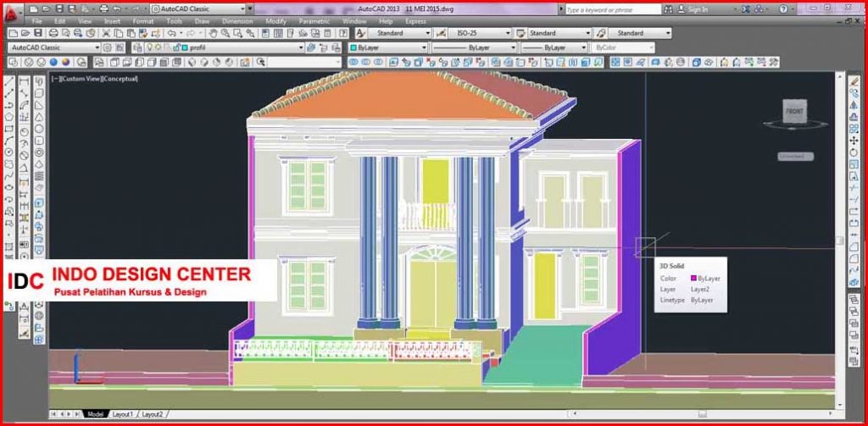The width and height of the screenshot is (868, 426).
Task: Select the Linear dimension tool
Action: [x=25, y=81]
